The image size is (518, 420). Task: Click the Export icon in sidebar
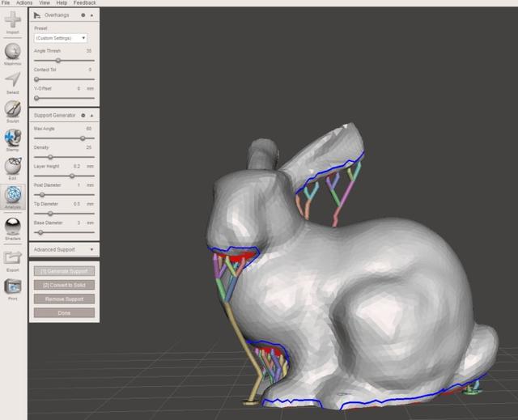[13, 258]
